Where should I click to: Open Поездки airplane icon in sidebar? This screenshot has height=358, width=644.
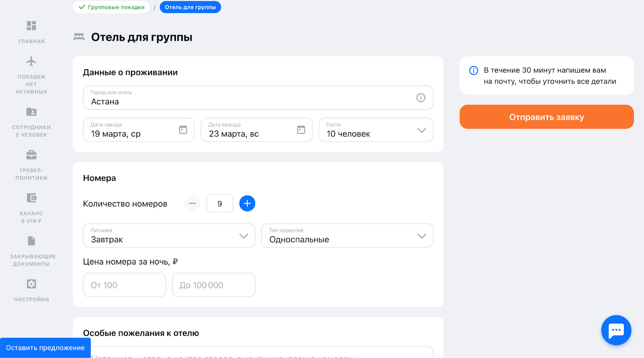31,61
